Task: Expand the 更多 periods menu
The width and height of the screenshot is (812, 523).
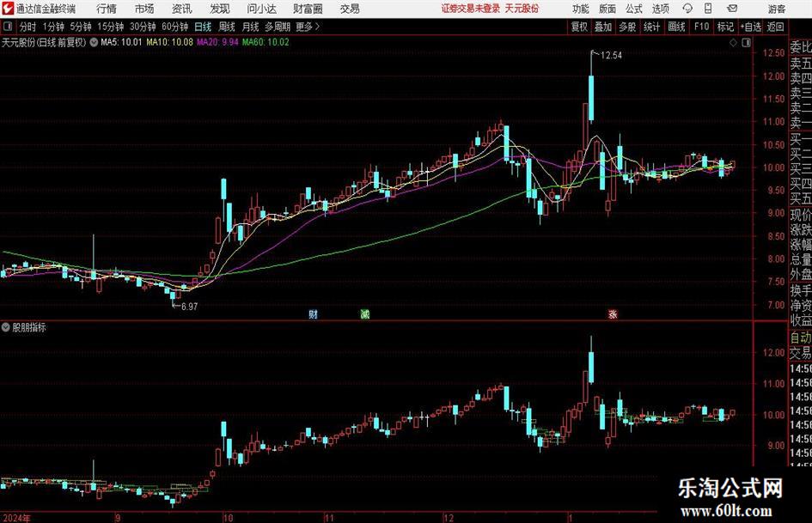Action: pos(308,27)
